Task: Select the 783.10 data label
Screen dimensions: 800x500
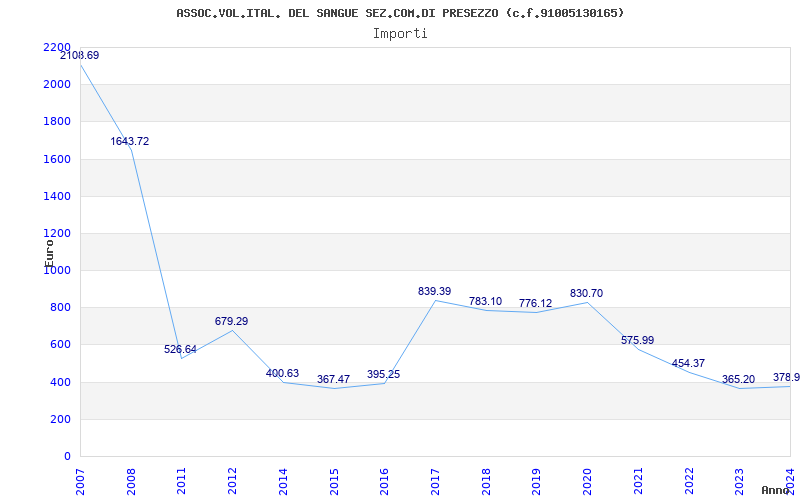Action: [485, 302]
